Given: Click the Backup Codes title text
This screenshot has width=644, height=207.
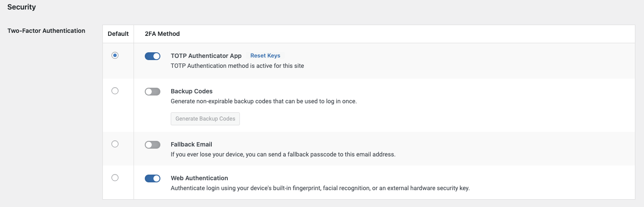Looking at the screenshot, I should coord(191,91).
